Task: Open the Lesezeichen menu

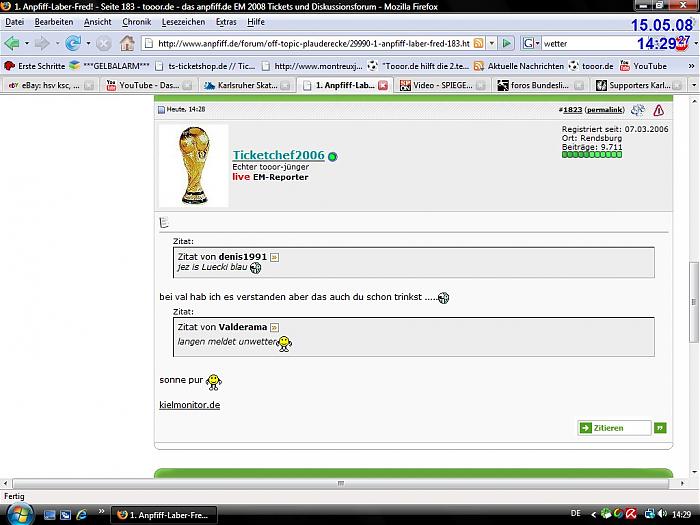Action: 183,21
